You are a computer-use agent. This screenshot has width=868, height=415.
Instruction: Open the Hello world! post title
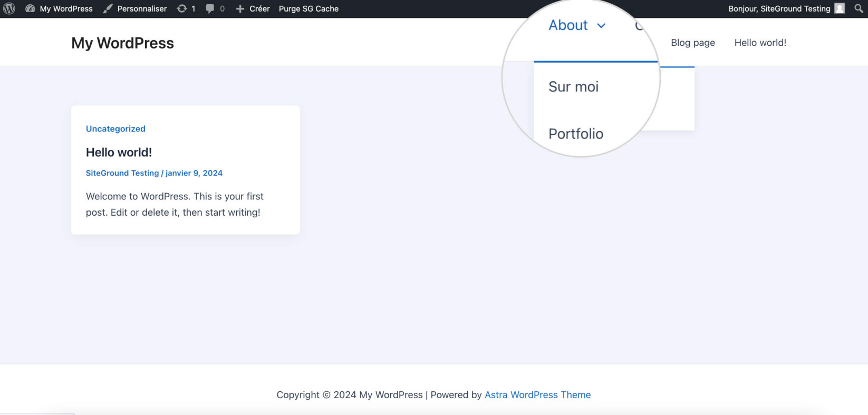tap(119, 152)
